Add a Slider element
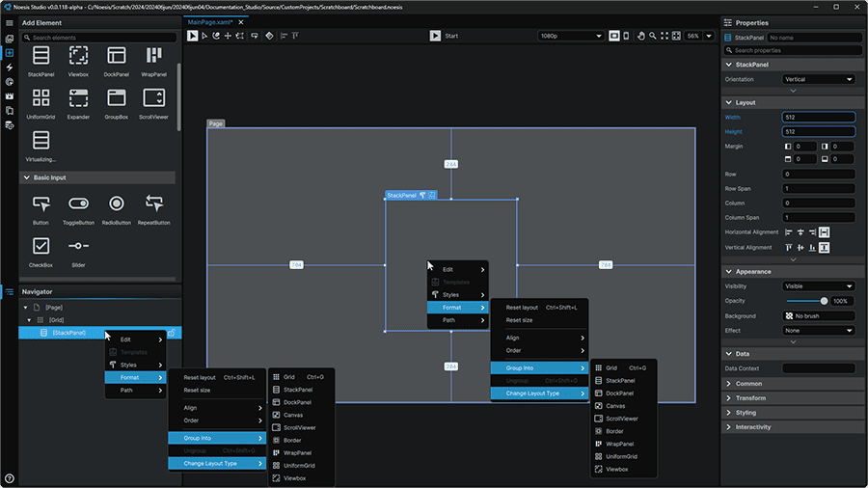868x488 pixels. pos(79,253)
